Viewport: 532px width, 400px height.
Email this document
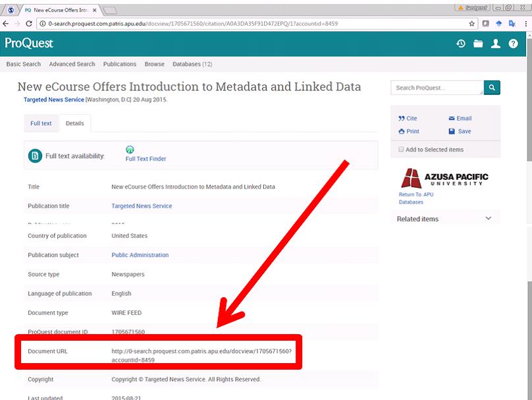click(x=460, y=118)
